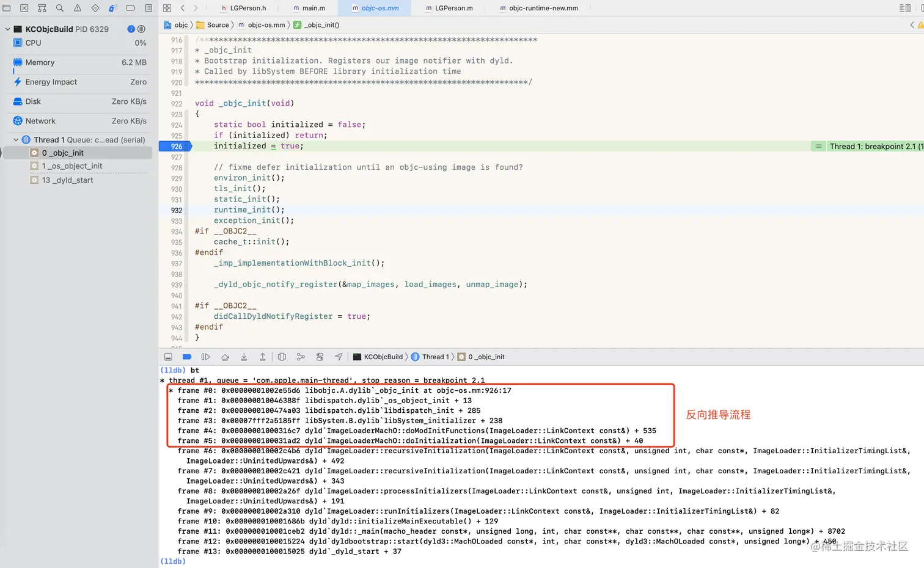Collapse the Thread 1 disclosure triangle
Viewport: 924px width, 568px height.
[16, 140]
